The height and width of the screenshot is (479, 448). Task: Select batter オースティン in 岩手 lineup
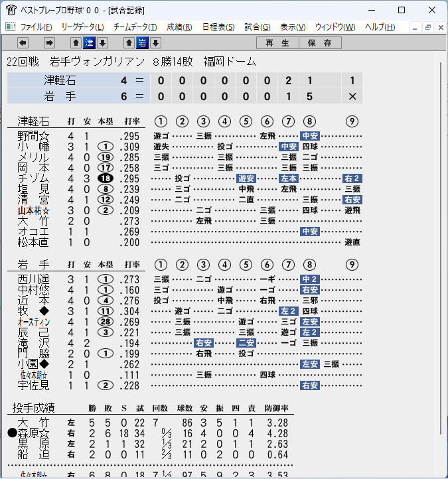34,322
